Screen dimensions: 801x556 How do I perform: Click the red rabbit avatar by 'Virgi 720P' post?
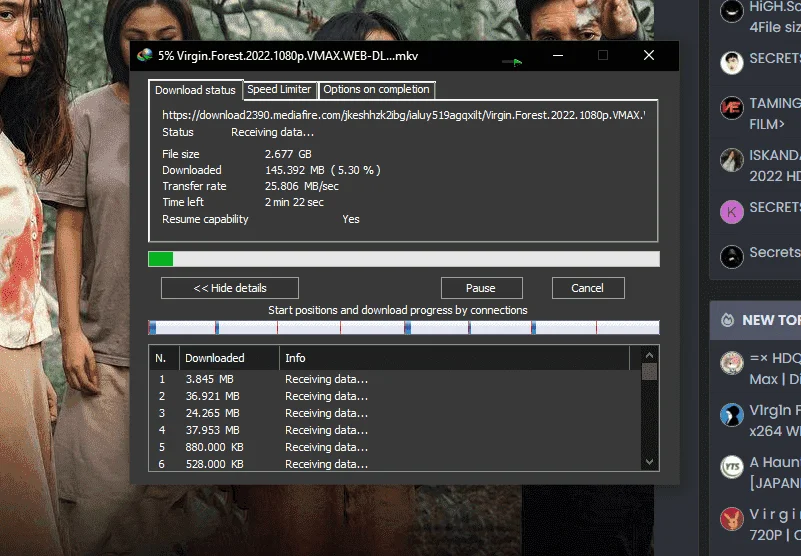coord(732,519)
